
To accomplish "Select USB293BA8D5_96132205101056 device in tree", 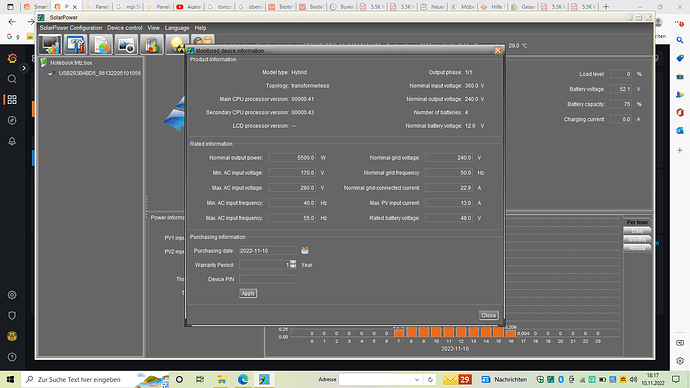I will pyautogui.click(x=100, y=73).
